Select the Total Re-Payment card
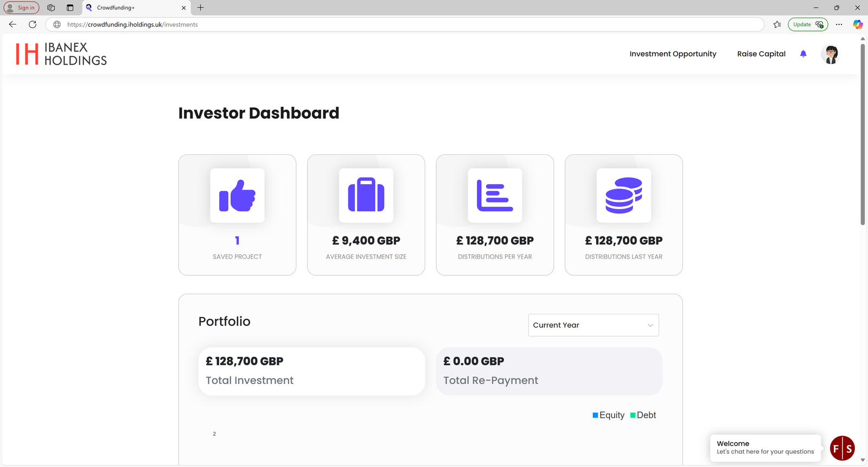Image resolution: width=868 pixels, height=467 pixels. click(x=549, y=371)
